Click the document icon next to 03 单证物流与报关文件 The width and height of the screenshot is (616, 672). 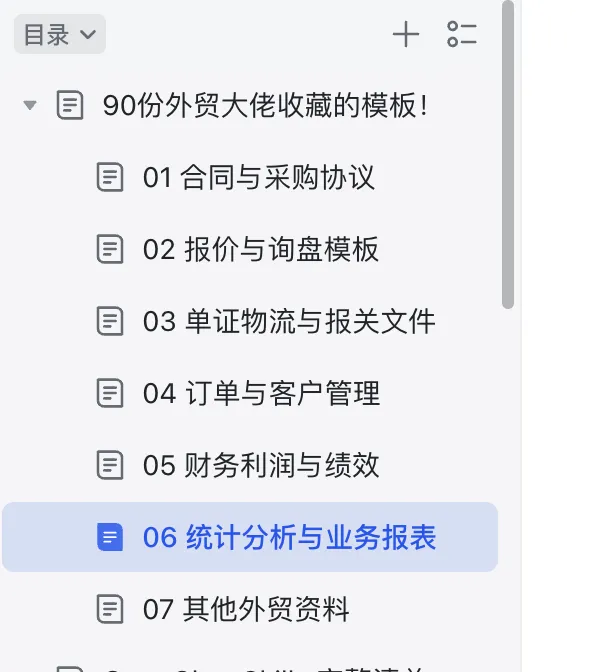coord(110,321)
